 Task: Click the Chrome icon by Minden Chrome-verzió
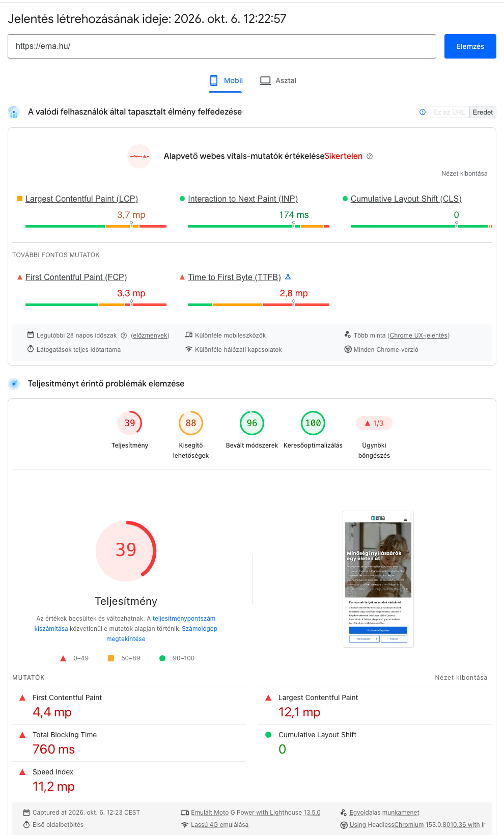point(348,349)
